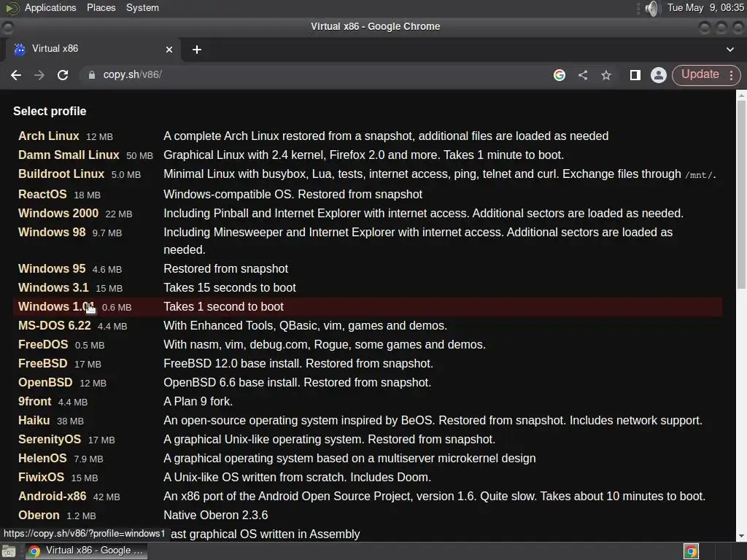Choose the Android-x86 profile
The image size is (747, 560).
point(53,496)
